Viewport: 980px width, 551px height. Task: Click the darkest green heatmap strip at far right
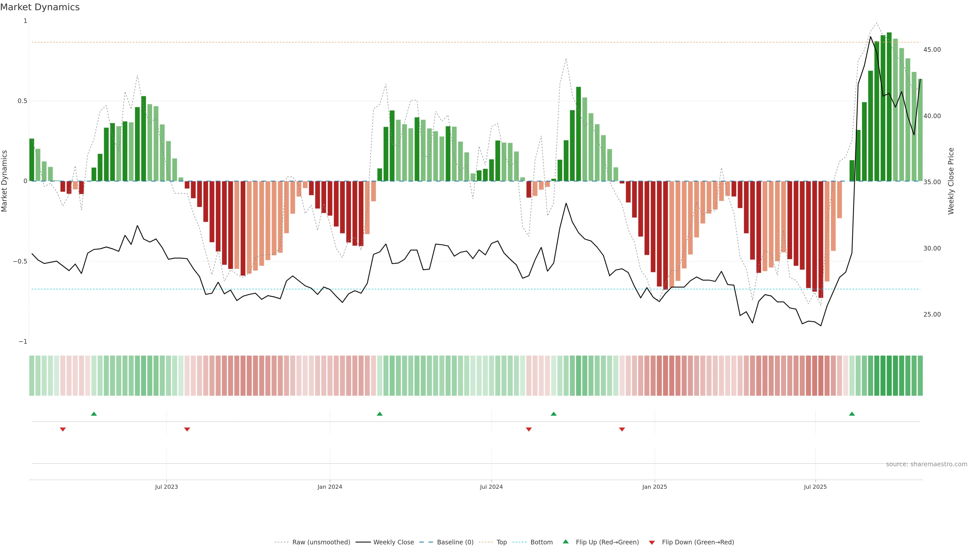coord(889,375)
